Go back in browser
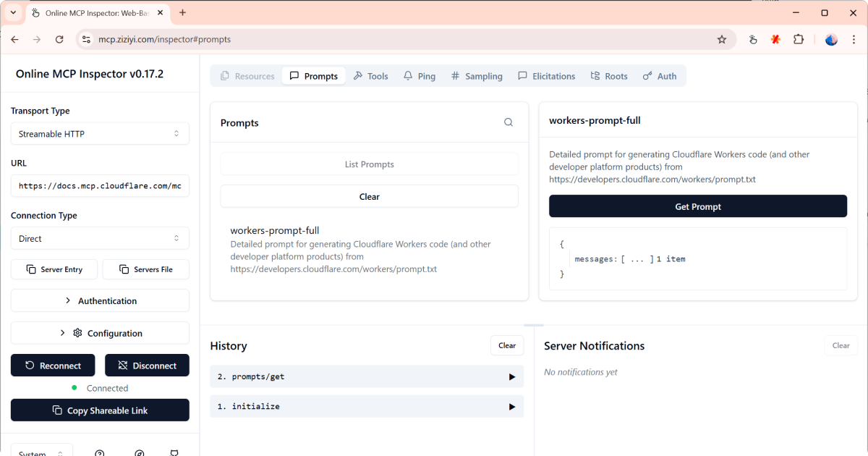The height and width of the screenshot is (456, 868). tap(14, 39)
